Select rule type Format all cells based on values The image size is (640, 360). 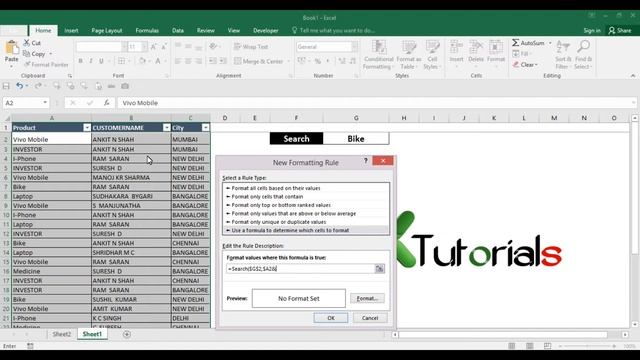click(x=306, y=188)
